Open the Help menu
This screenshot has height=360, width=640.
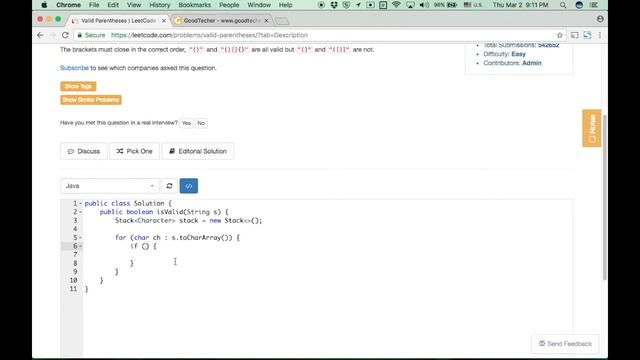pyautogui.click(x=285, y=5)
